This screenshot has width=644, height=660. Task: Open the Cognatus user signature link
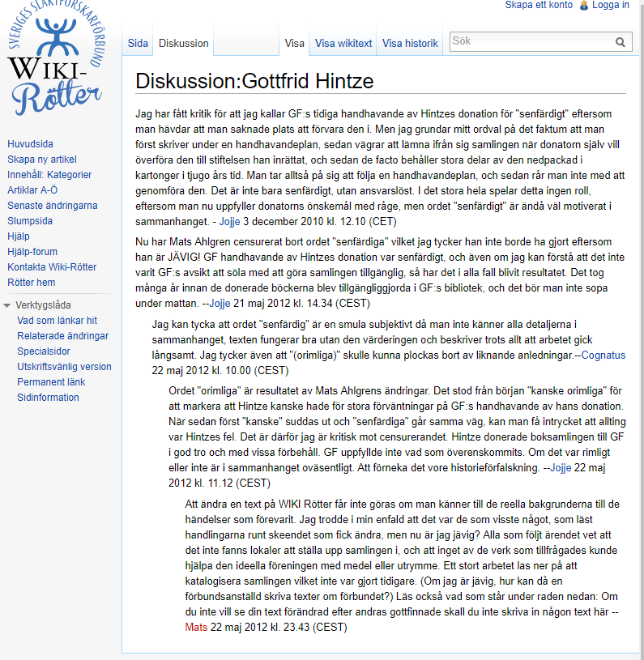pos(603,356)
